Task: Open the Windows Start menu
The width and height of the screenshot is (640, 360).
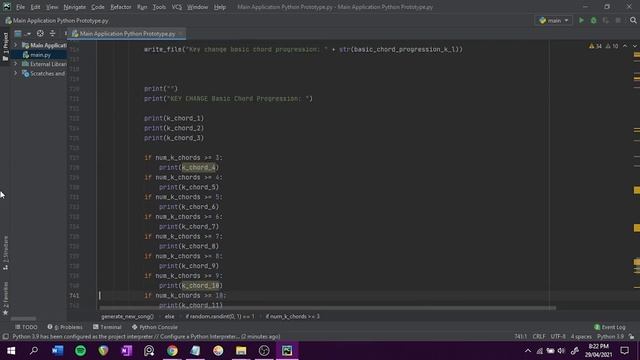Action: 11,351
